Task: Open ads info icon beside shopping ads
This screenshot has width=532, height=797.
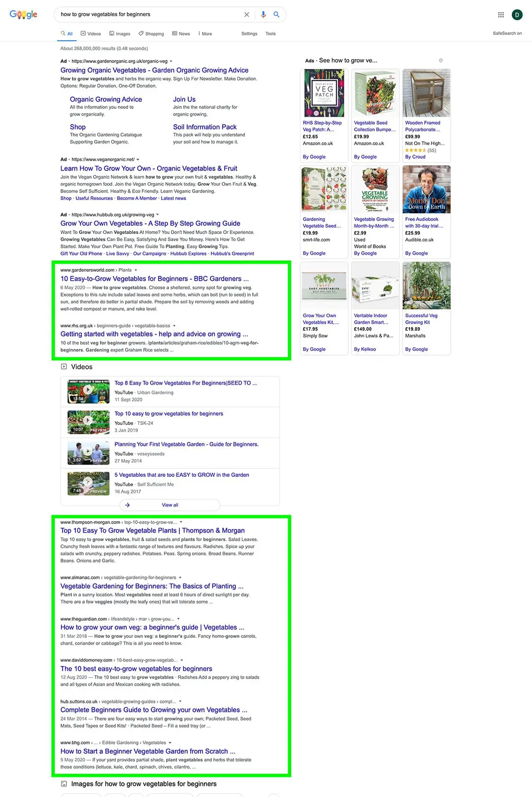Action: coord(441,60)
